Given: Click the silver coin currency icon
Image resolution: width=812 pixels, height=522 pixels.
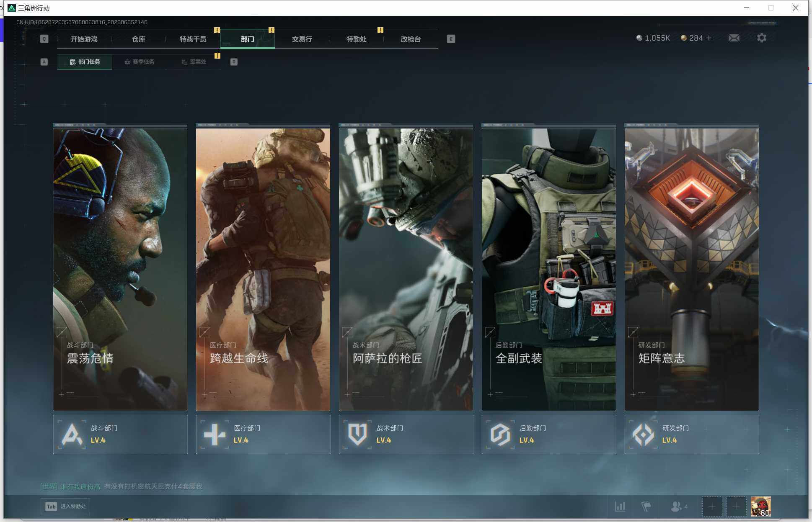Looking at the screenshot, I should point(639,38).
